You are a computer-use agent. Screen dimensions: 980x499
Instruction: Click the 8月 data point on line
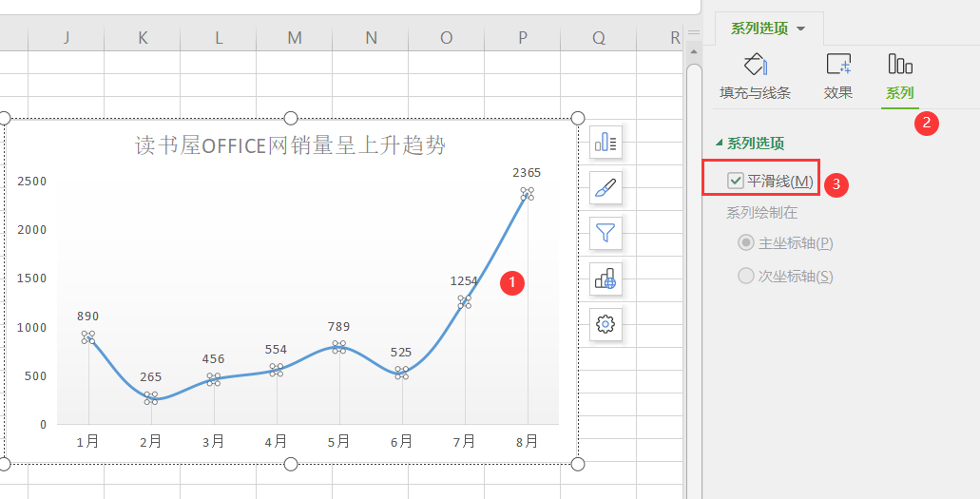coord(527,194)
